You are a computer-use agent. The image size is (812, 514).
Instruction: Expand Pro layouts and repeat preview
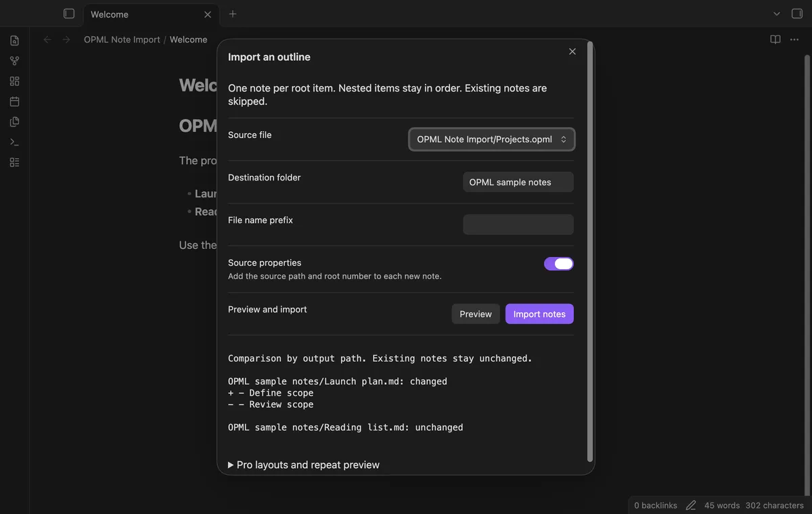pyautogui.click(x=304, y=465)
